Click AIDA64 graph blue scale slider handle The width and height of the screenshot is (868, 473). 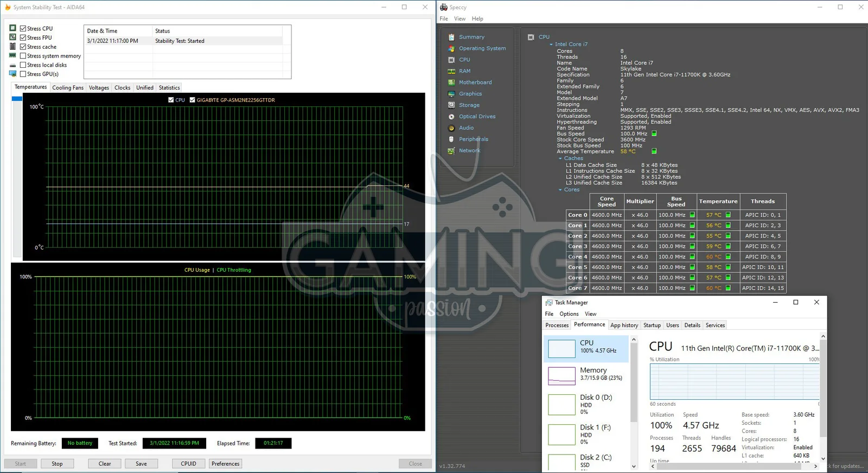[x=17, y=99]
